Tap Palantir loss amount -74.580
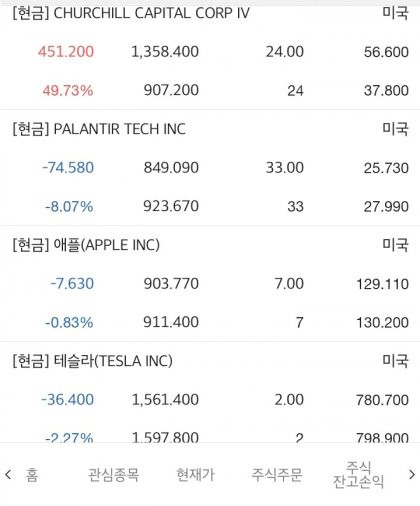The width and height of the screenshot is (420, 506). point(68,168)
